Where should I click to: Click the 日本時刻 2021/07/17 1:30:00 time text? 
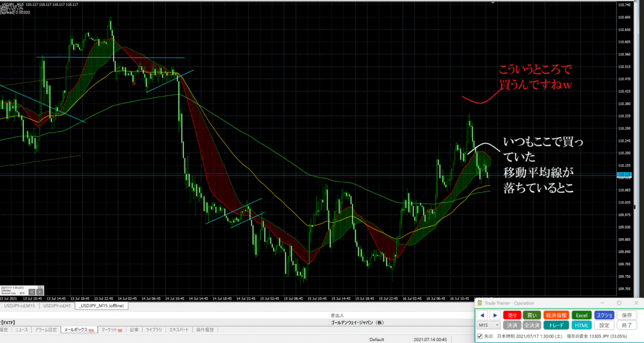(x=530, y=336)
